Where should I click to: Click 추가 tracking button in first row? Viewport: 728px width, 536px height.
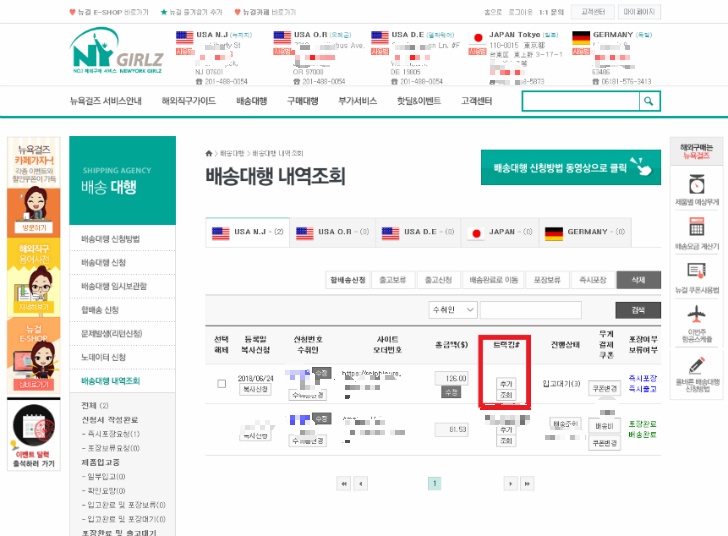506,384
